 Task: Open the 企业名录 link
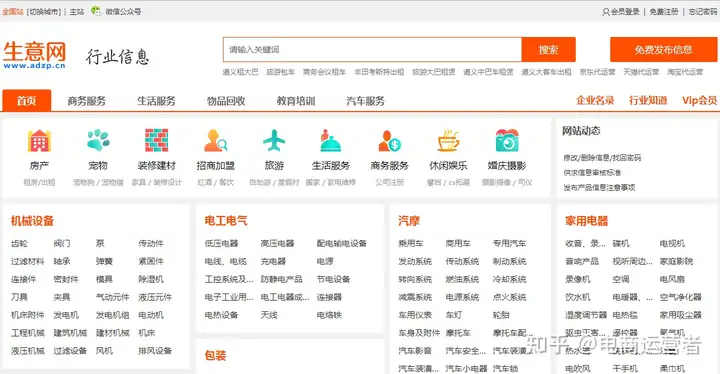click(595, 100)
